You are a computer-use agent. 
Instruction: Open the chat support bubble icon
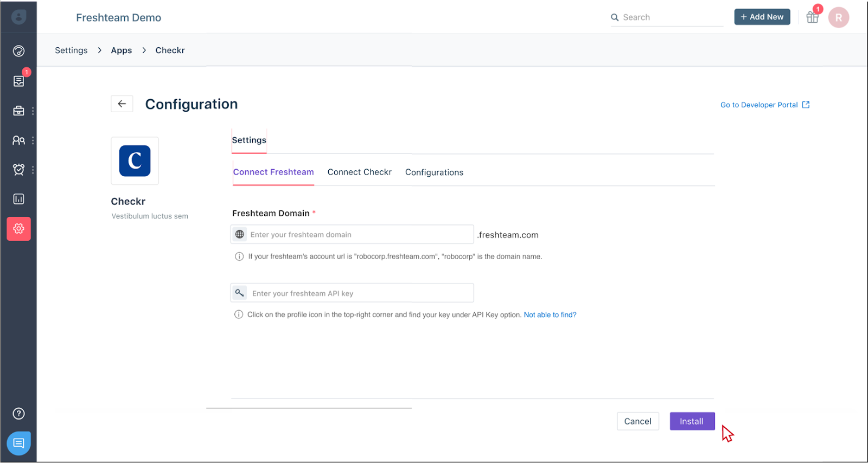[x=19, y=443]
